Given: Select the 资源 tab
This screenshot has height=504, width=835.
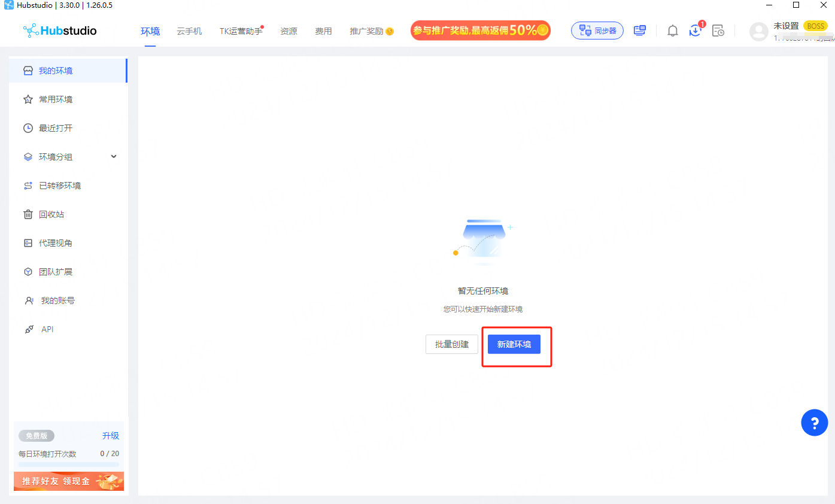Looking at the screenshot, I should 289,31.
